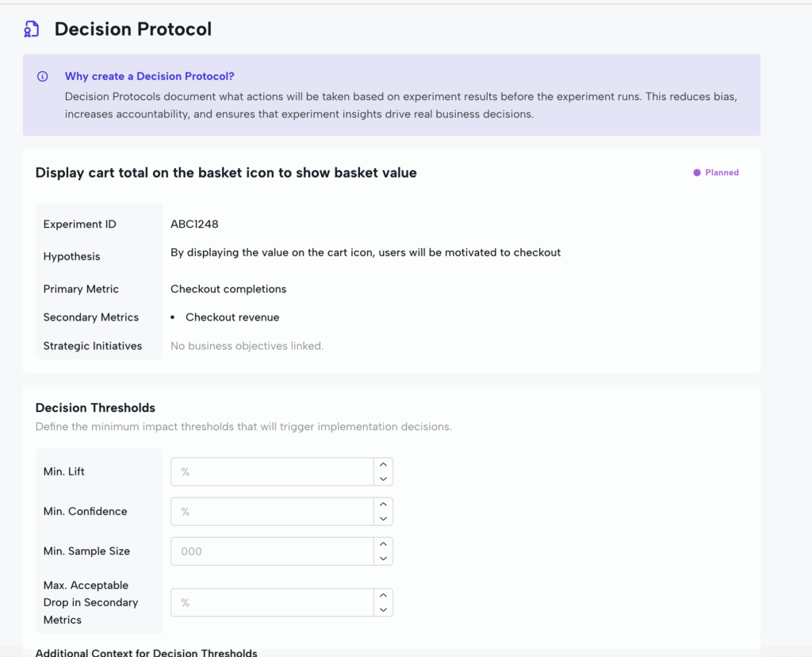This screenshot has height=657, width=812.
Task: Raise Min. Sample Size using up arrow
Action: 383,544
